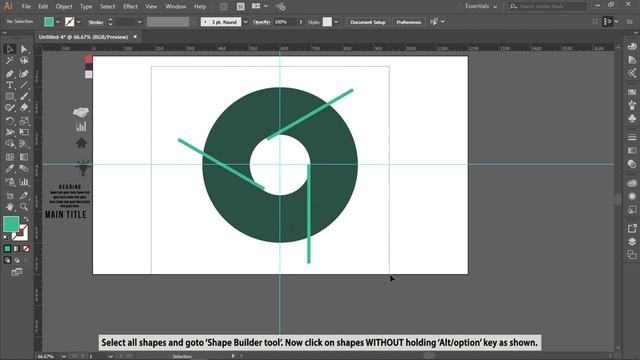This screenshot has width=640, height=360.
Task: Expand the Opacity slider arrow
Action: pyautogui.click(x=301, y=22)
